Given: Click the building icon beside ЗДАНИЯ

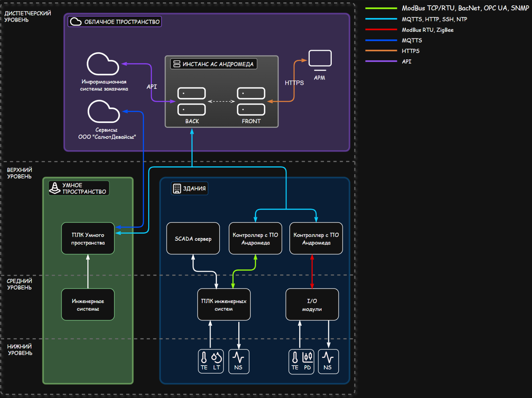Looking at the screenshot, I should point(177,188).
